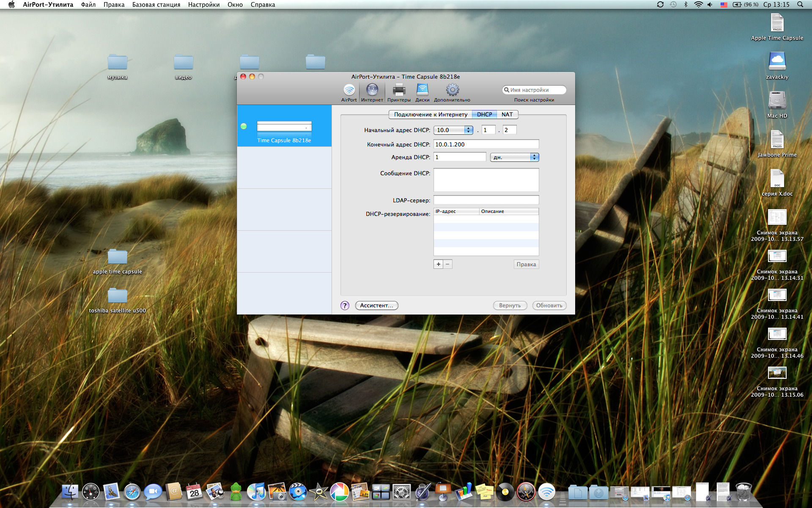
Task: Select the toshiba satellite u500 folder
Action: pos(118,300)
